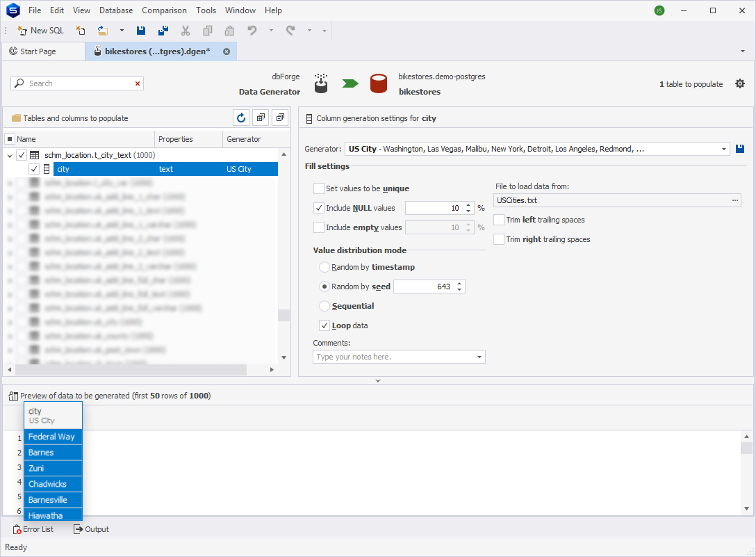The width and height of the screenshot is (756, 557).
Task: Click the browse button for USCities.txt
Action: pyautogui.click(x=734, y=200)
